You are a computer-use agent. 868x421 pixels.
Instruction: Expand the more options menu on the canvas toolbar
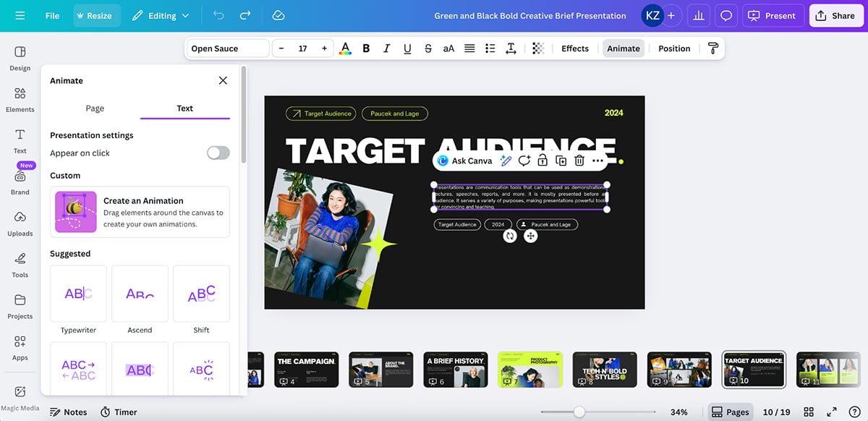tap(597, 161)
